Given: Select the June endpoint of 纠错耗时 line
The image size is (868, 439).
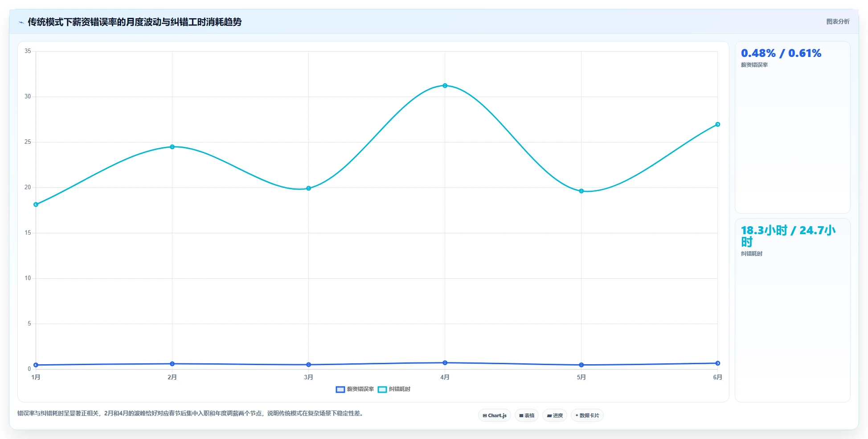Looking at the screenshot, I should [717, 124].
